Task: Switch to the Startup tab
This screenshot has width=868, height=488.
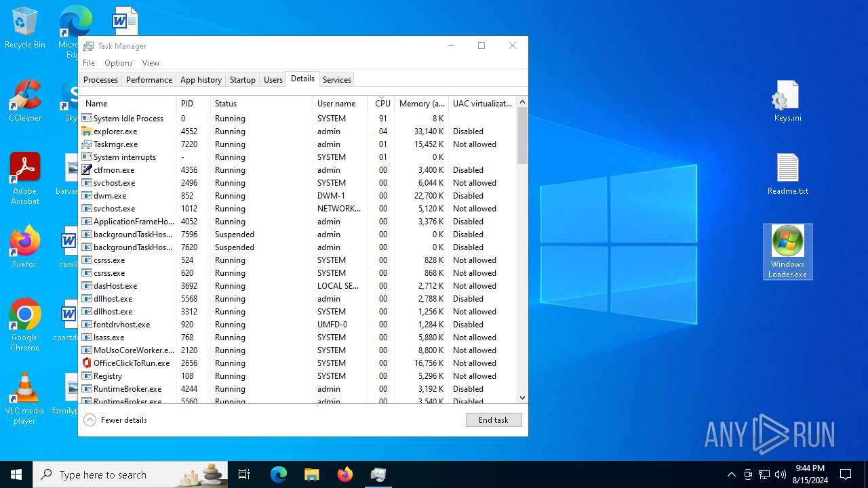Action: [x=243, y=80]
